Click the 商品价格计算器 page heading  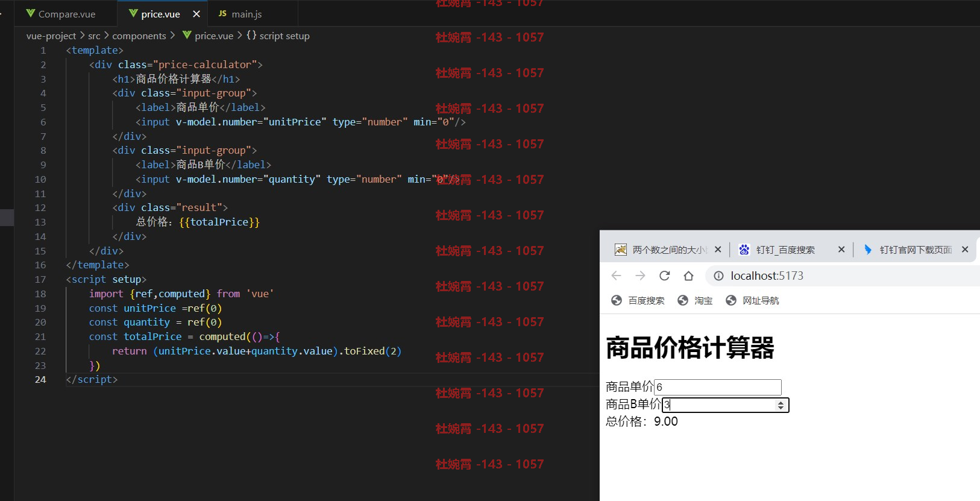[690, 348]
